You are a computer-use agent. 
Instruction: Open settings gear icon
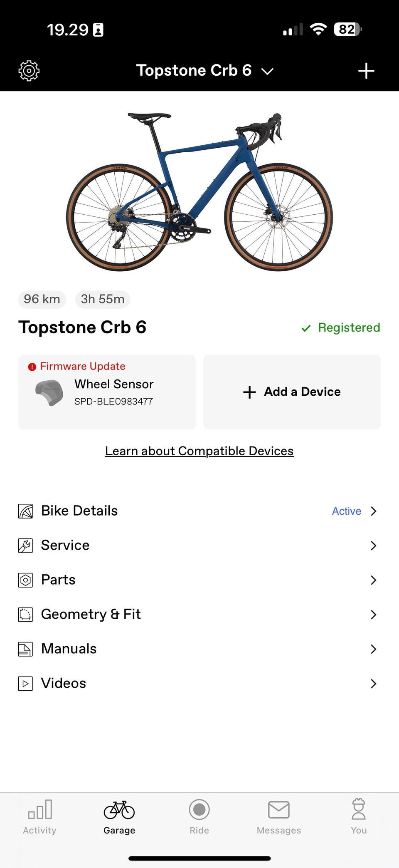[29, 71]
